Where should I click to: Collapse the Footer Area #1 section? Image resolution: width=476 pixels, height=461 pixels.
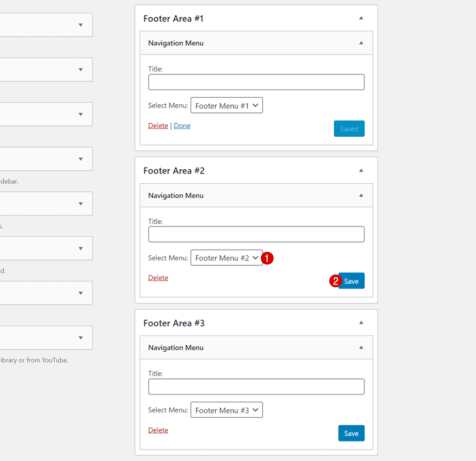click(x=361, y=18)
